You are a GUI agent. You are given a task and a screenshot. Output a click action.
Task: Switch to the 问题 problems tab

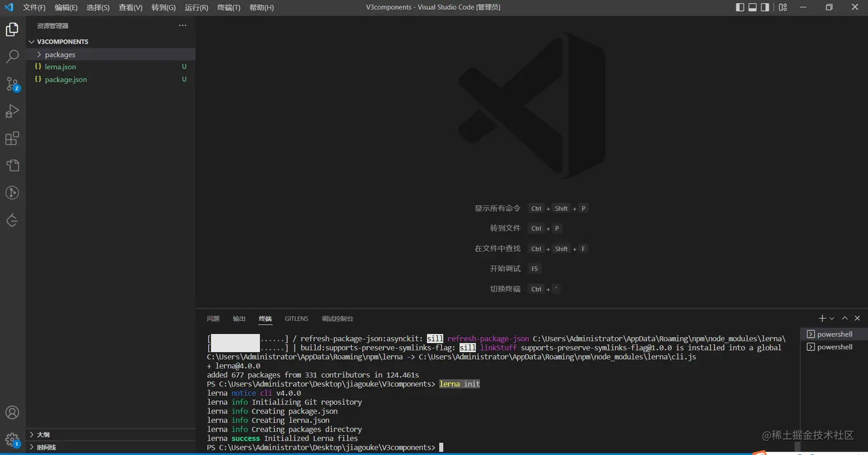(213, 319)
